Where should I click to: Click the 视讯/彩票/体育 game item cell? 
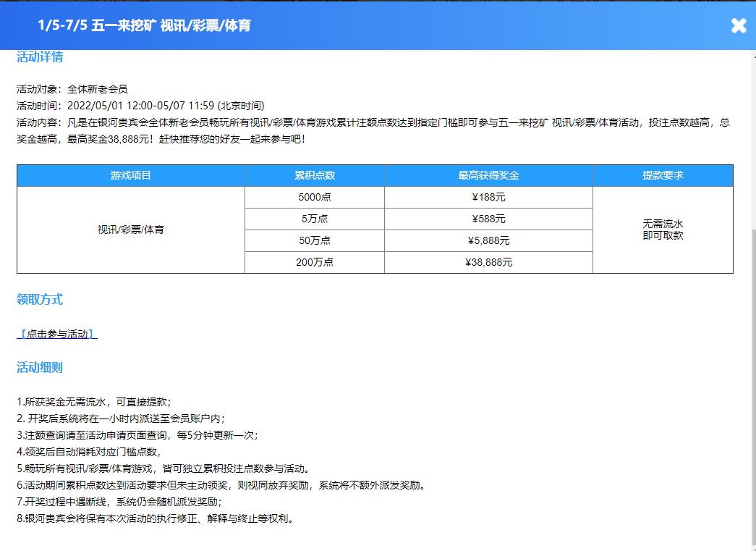[x=131, y=230]
